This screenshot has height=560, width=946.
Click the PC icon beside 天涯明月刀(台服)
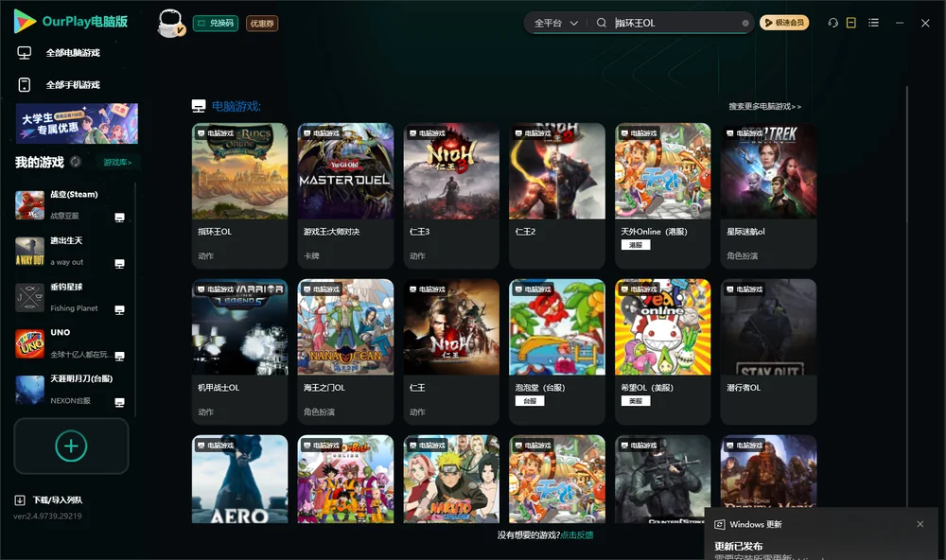(119, 403)
